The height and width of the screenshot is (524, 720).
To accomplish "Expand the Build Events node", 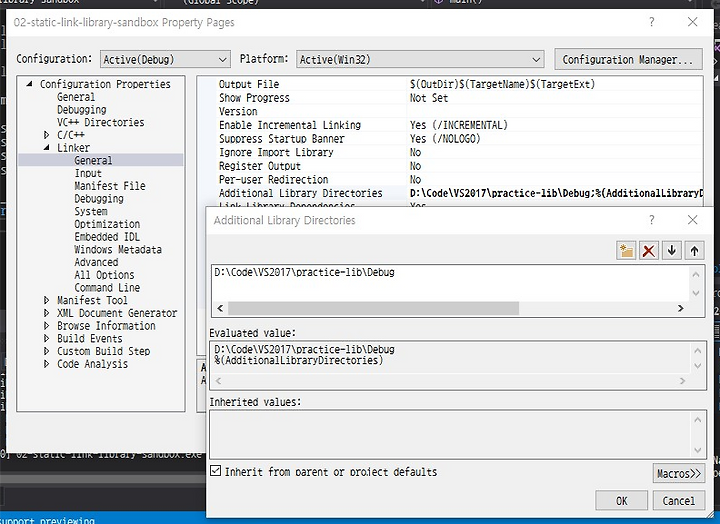I will coord(46,338).
